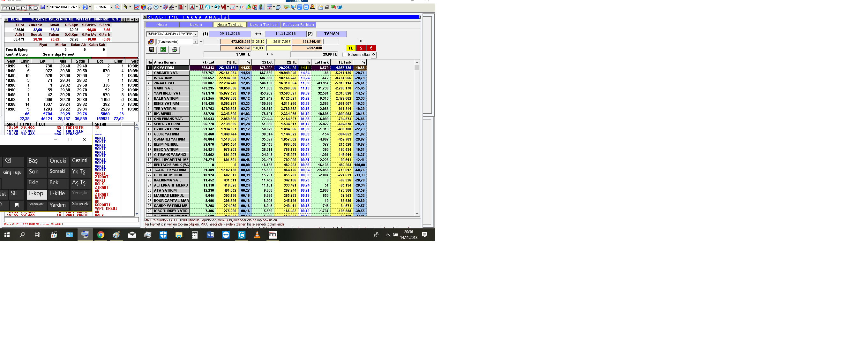Viewport: 868px width, 359px height.
Task: Click the 14.11.2018 end date button
Action: pos(285,34)
